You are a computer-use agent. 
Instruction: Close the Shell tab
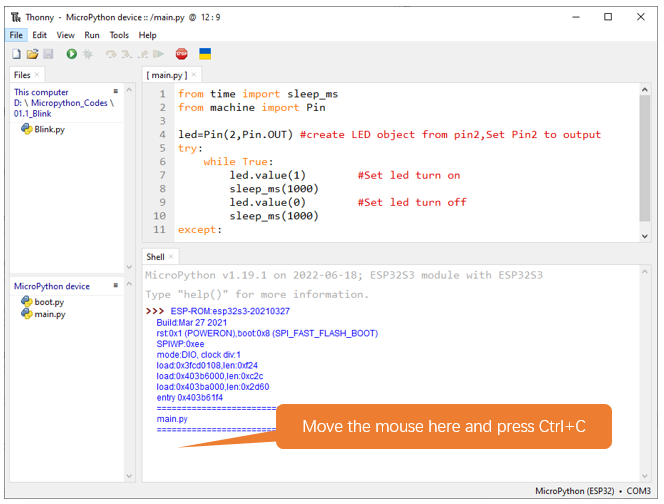pos(171,257)
